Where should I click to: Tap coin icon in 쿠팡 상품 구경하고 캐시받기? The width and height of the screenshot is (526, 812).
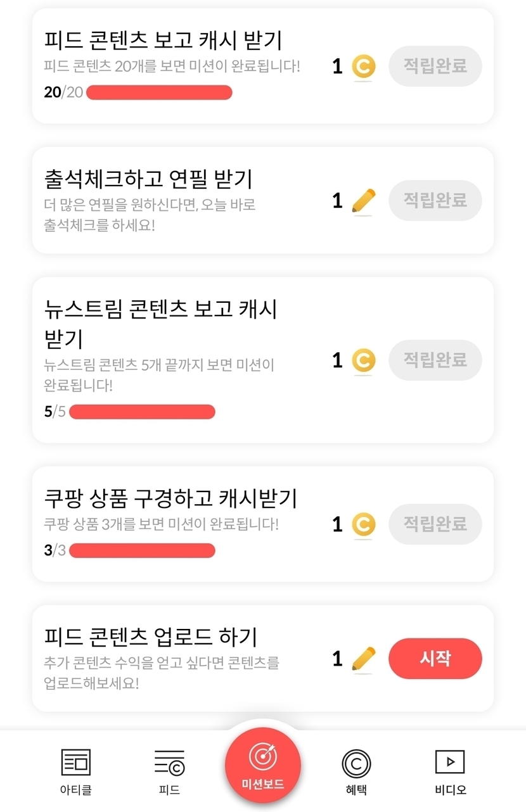(363, 524)
